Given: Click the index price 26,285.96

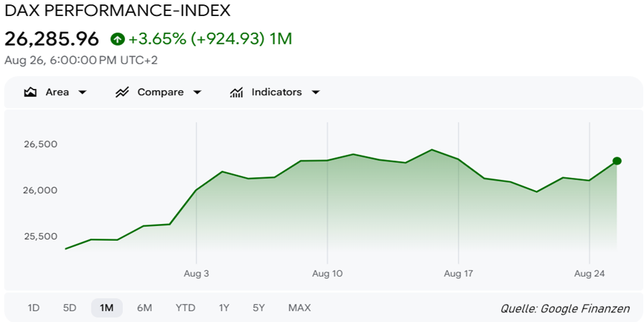Looking at the screenshot, I should pyautogui.click(x=52, y=39).
